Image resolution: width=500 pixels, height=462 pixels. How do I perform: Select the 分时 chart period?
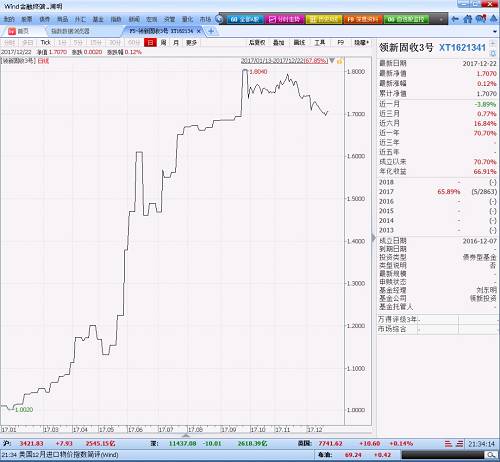(10, 43)
